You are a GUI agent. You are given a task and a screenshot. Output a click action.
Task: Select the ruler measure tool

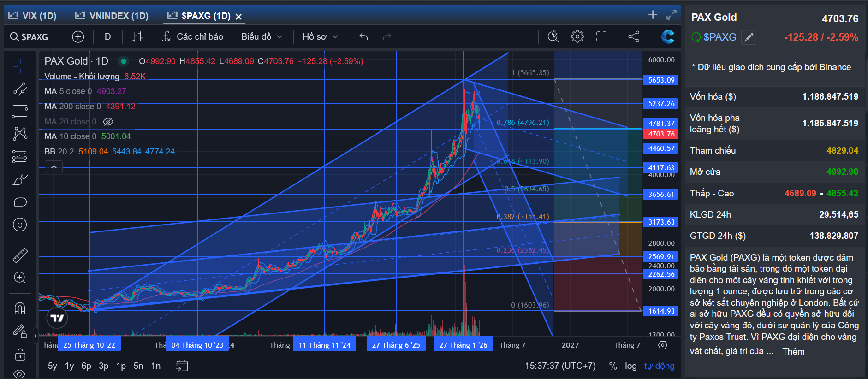click(20, 255)
